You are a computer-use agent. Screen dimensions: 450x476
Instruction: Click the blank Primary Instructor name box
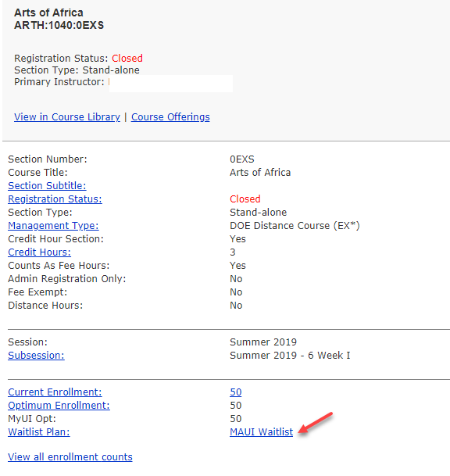point(171,83)
